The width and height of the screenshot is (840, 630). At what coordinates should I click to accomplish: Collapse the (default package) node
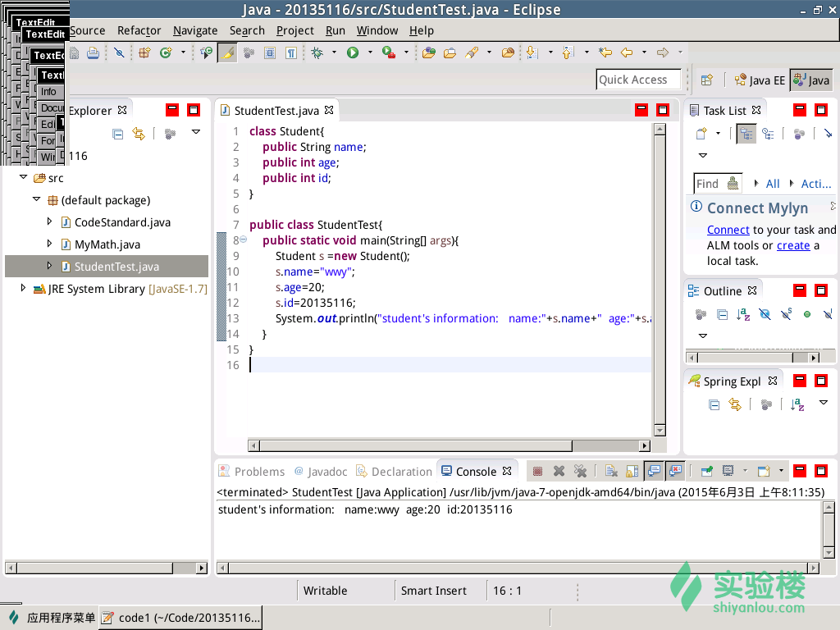click(36, 199)
